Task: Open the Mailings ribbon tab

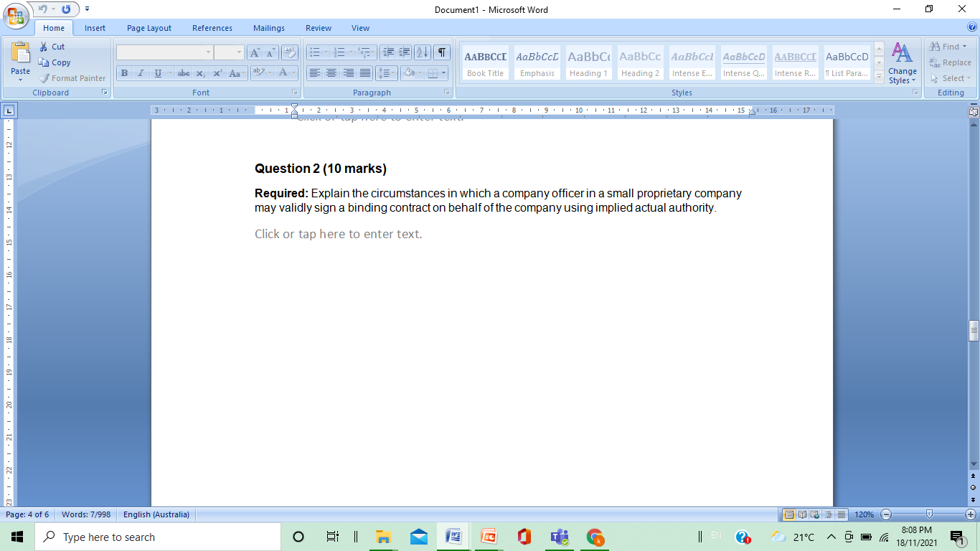Action: pyautogui.click(x=268, y=28)
